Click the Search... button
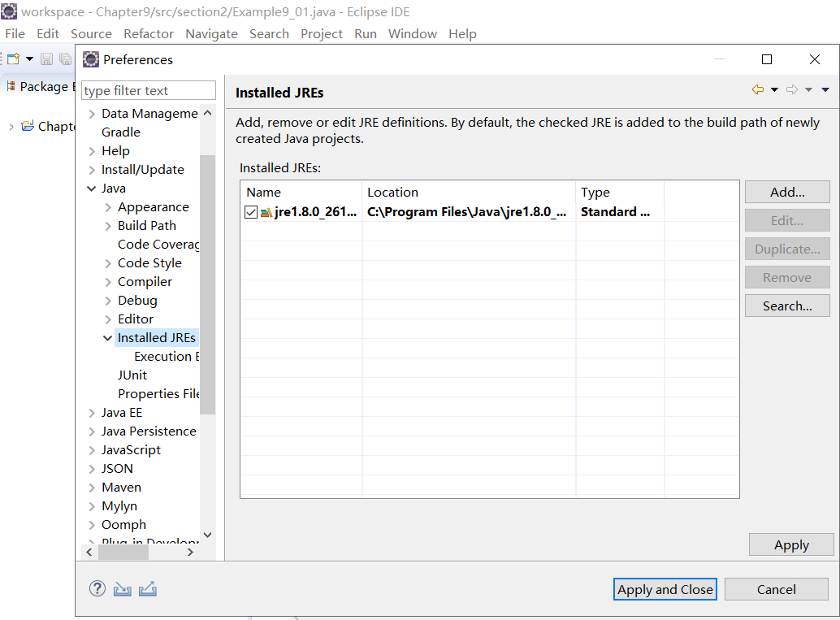Viewport: 840px width, 620px height. coord(787,306)
